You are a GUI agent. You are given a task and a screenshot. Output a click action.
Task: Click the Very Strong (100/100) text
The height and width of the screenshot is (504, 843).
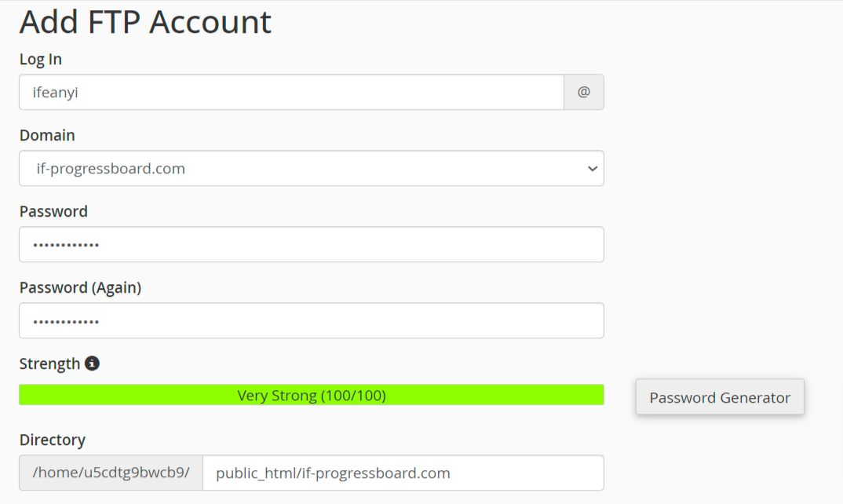click(312, 396)
